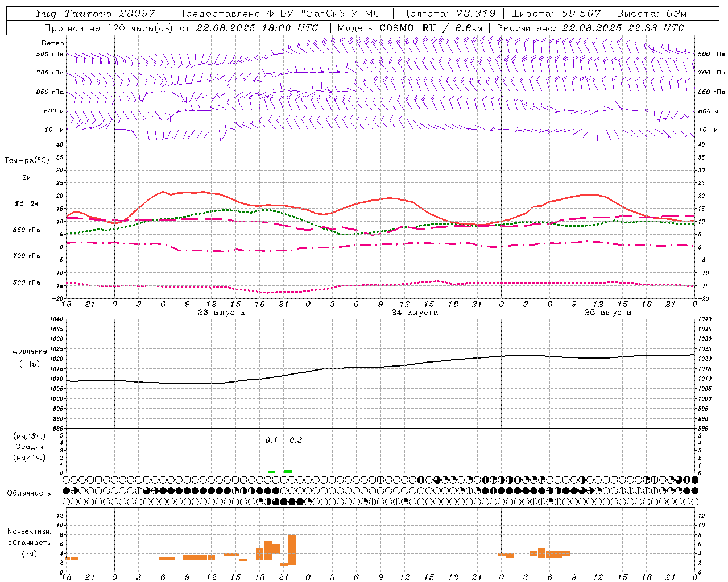Click the solid red line sample under "2м"

26,184
